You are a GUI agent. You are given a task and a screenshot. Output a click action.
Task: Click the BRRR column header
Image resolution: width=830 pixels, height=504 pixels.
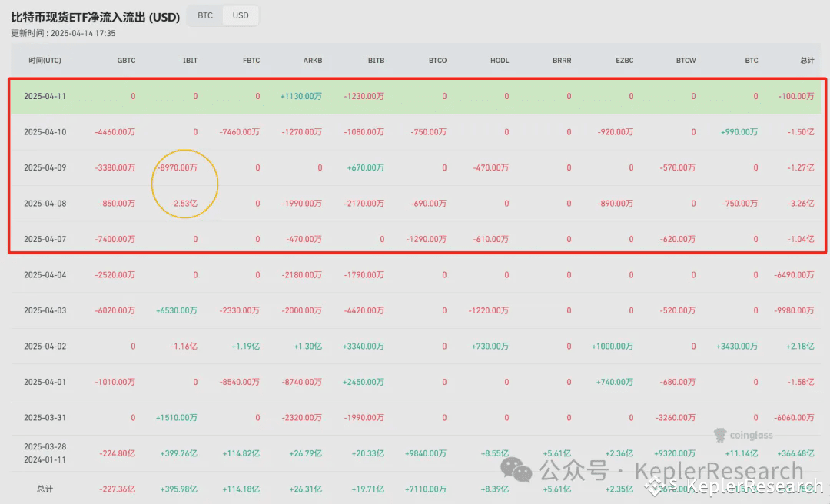click(x=562, y=61)
